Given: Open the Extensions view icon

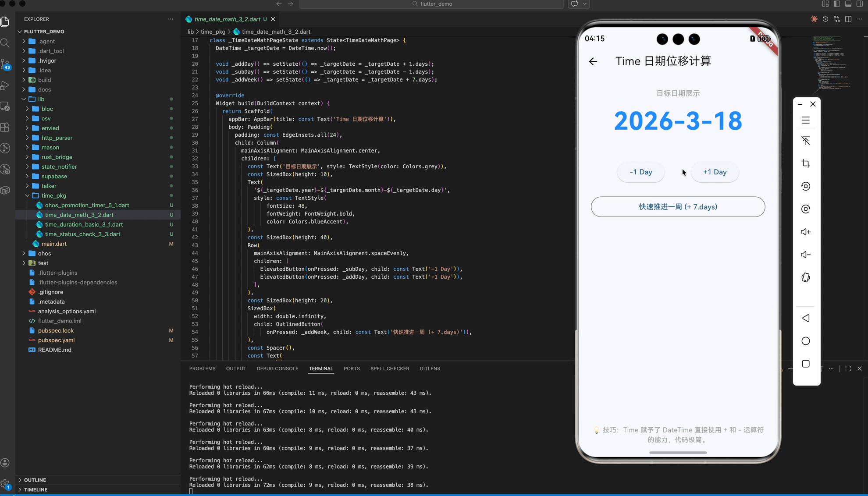Looking at the screenshot, I should (x=5, y=128).
